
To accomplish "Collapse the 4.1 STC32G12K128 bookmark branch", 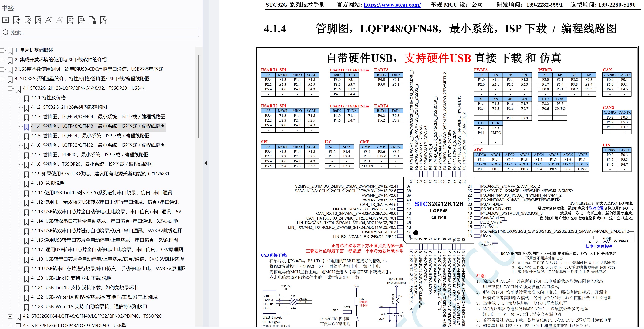I will [10, 88].
